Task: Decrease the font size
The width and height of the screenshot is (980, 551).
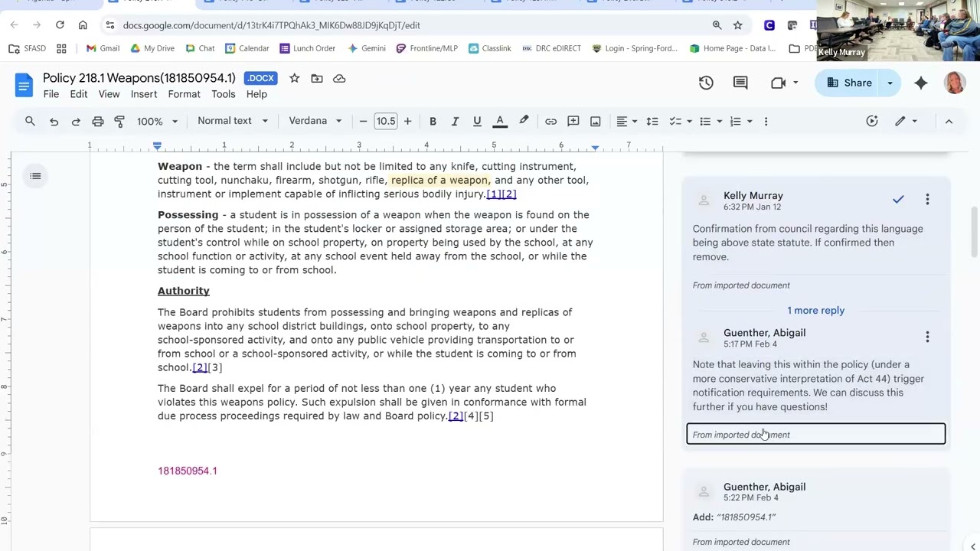Action: (x=364, y=121)
